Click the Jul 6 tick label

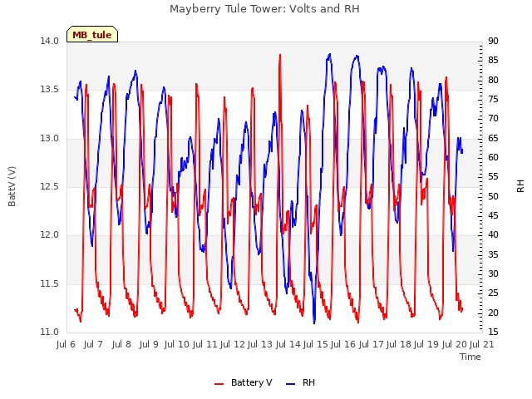pyautogui.click(x=66, y=344)
